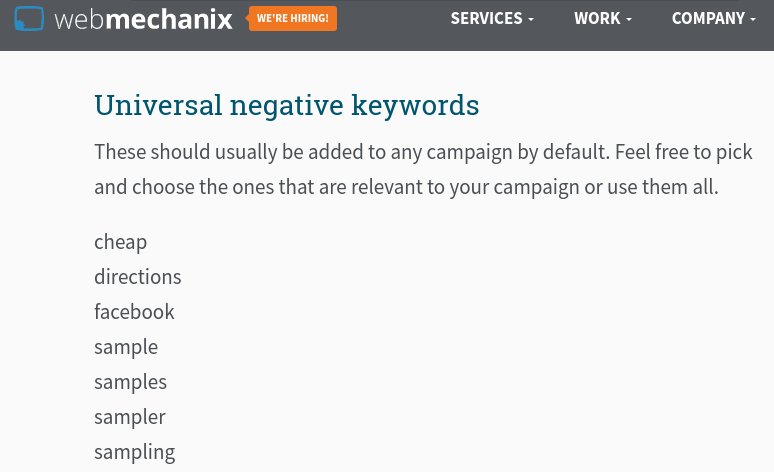Viewport: 774px width, 472px height.
Task: Click the dropdown arrow beside Company
Action: tap(753, 20)
